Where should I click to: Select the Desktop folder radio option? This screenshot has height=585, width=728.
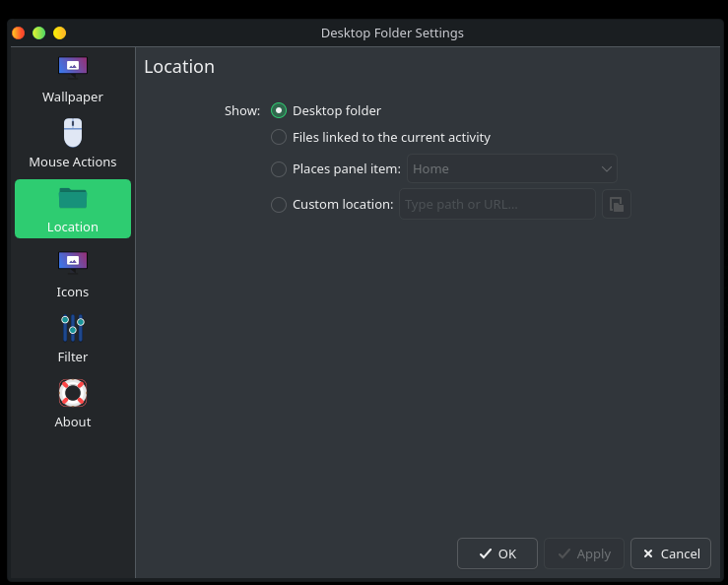(x=279, y=111)
